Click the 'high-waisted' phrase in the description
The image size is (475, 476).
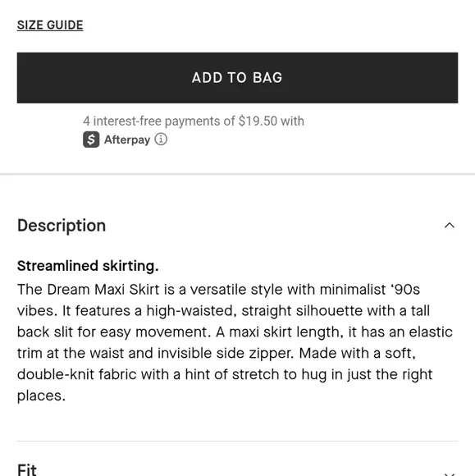click(191, 311)
